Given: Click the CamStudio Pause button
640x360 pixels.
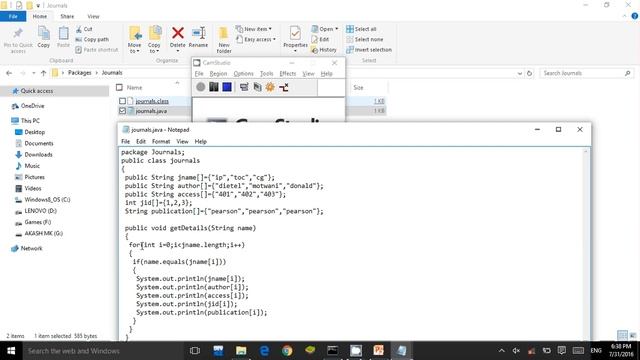Looking at the screenshot, I should coord(214,87).
